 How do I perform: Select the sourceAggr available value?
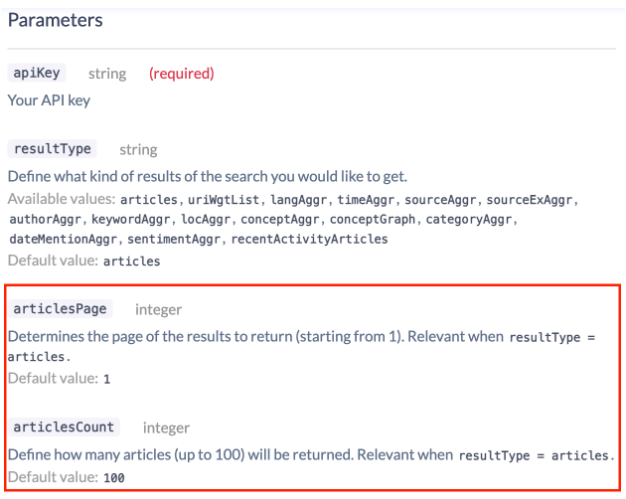441,198
